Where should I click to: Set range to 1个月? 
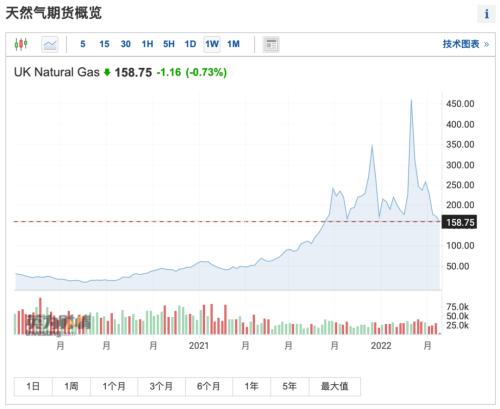pos(114,387)
